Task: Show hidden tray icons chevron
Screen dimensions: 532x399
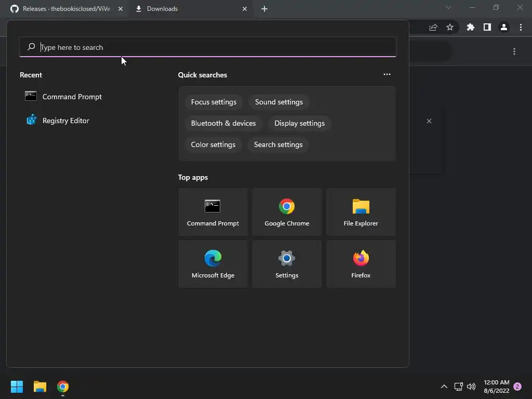Action: pyautogui.click(x=444, y=387)
